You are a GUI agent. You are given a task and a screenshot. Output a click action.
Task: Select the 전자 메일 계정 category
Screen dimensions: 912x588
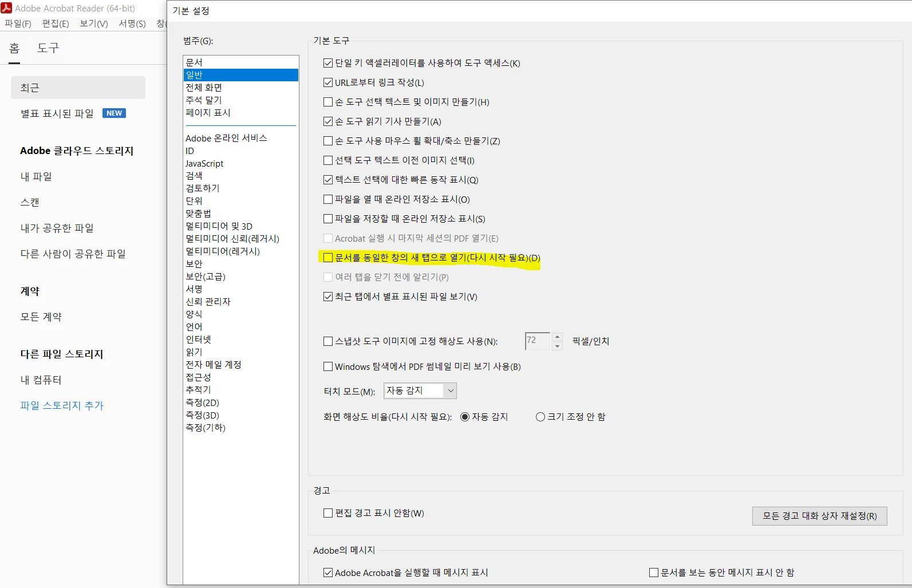(241, 365)
